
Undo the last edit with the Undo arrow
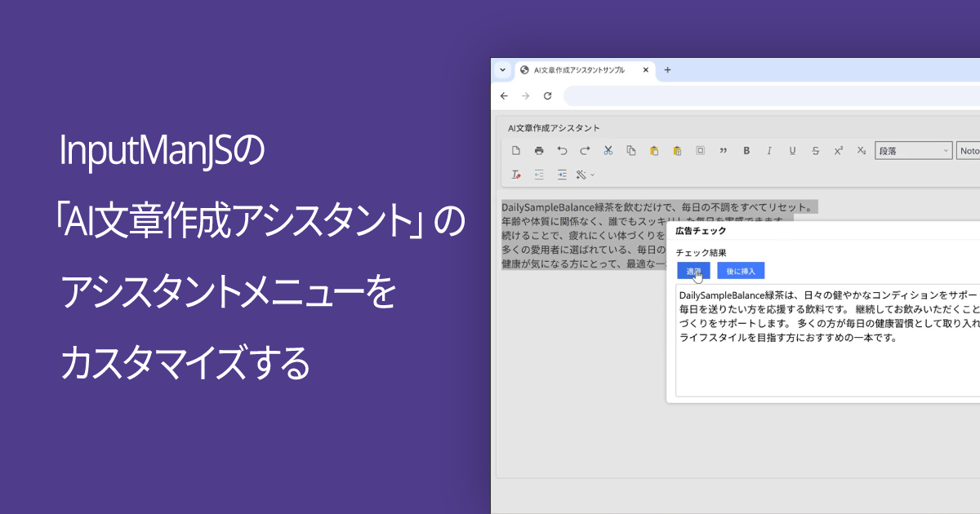562,151
